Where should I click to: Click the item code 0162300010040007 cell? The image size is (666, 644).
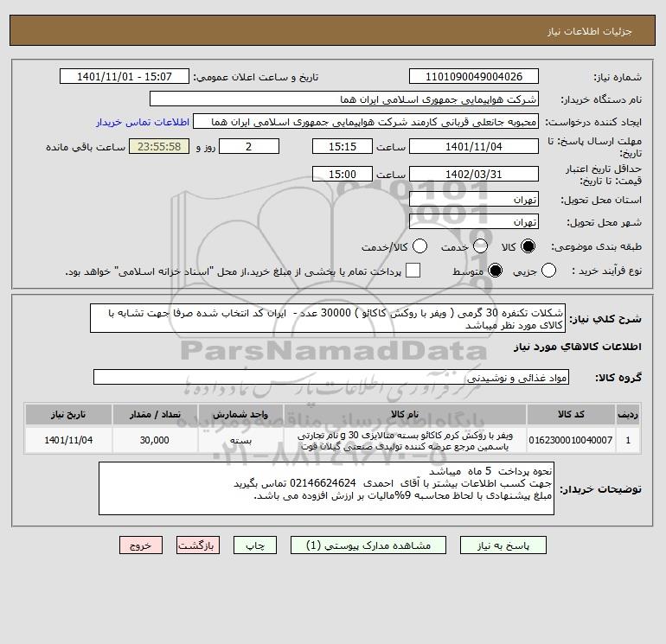click(571, 440)
